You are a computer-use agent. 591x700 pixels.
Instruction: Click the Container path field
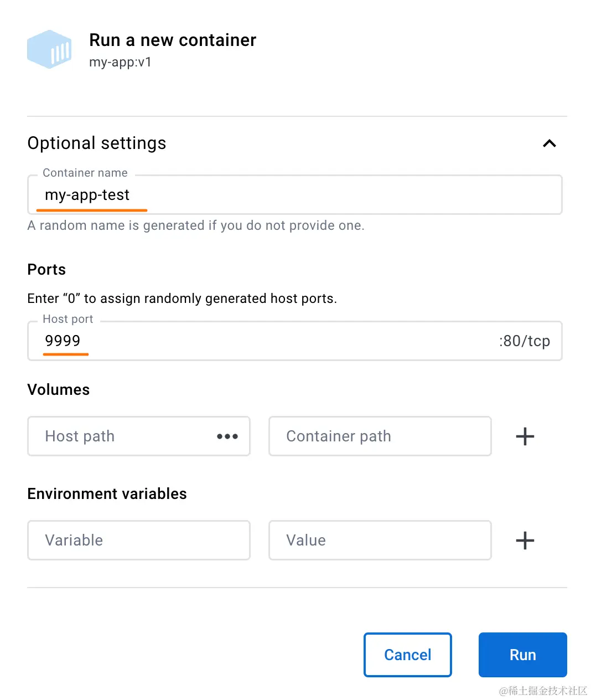coord(380,436)
